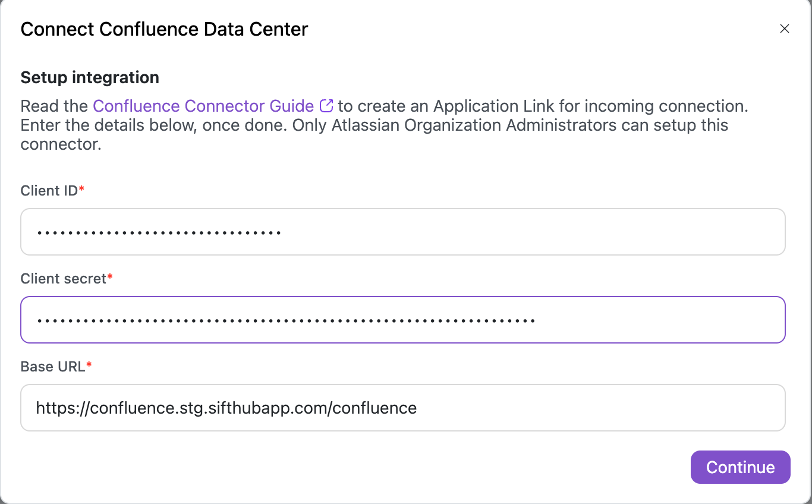Click the required asterisk after Base URL
Viewport: 812px width, 504px height.
[x=89, y=366]
